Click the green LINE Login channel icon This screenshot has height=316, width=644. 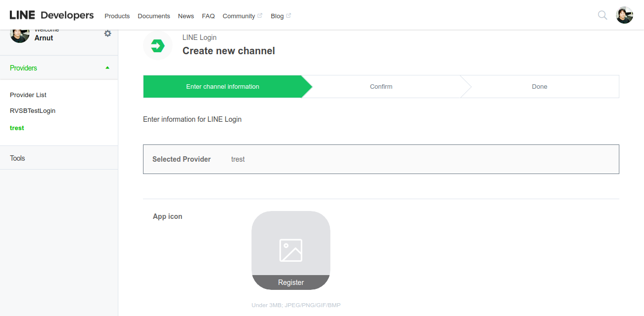click(x=158, y=46)
